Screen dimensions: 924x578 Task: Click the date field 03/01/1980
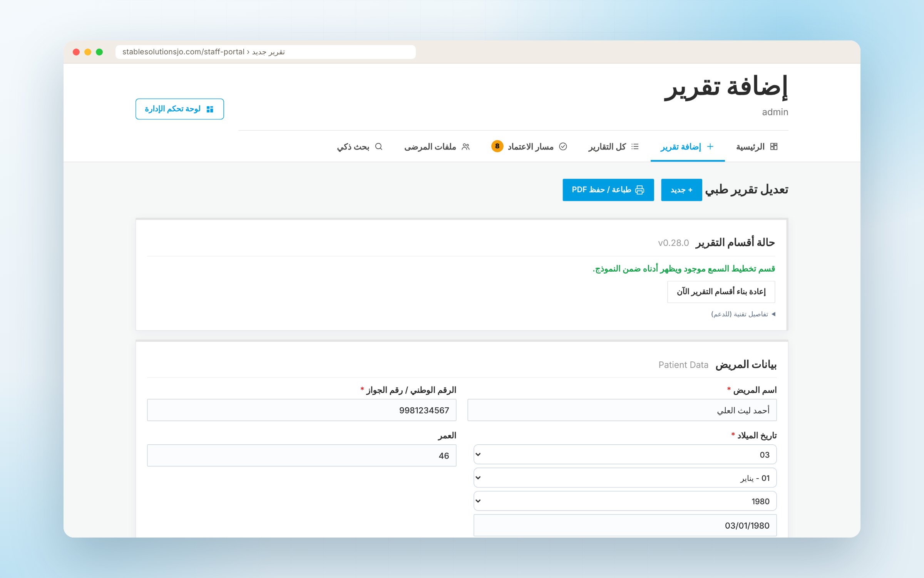coord(625,525)
